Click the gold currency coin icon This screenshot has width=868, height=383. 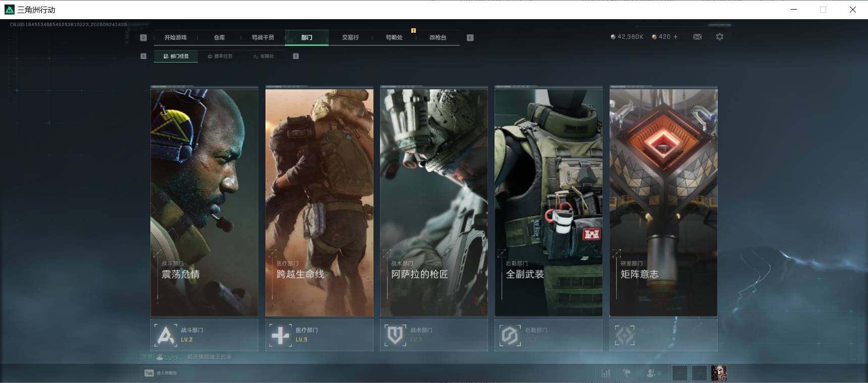pos(655,37)
